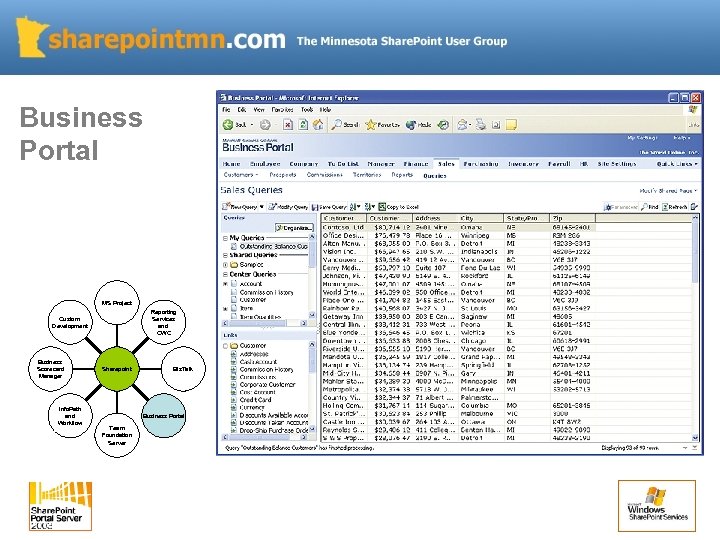Open the Territories sub-page link
720x540 pixels.
(367, 175)
